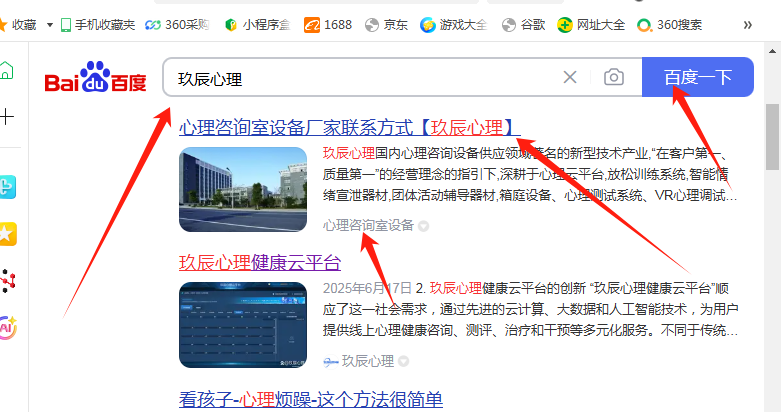
Task: Expand dropdown next to 玖辰心理 source
Action: 403,361
